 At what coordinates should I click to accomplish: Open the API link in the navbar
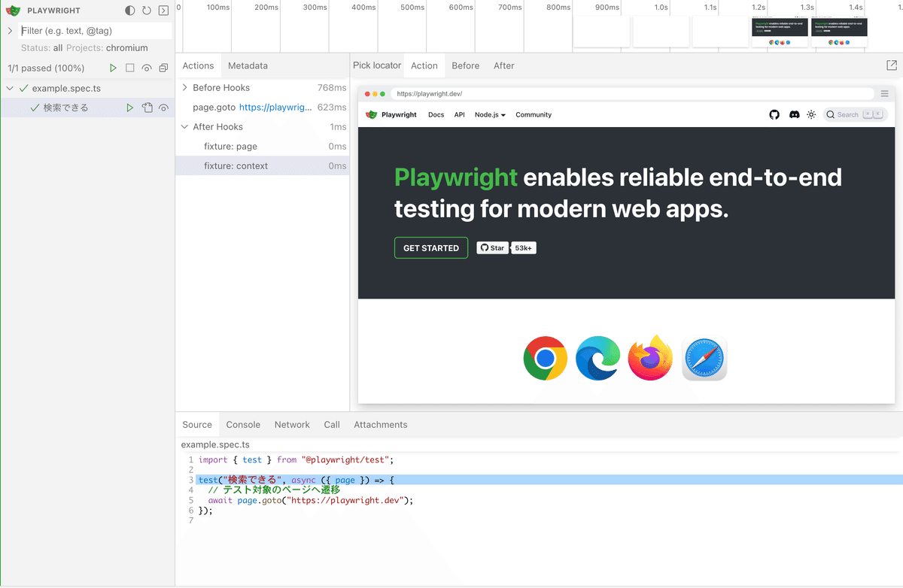460,115
